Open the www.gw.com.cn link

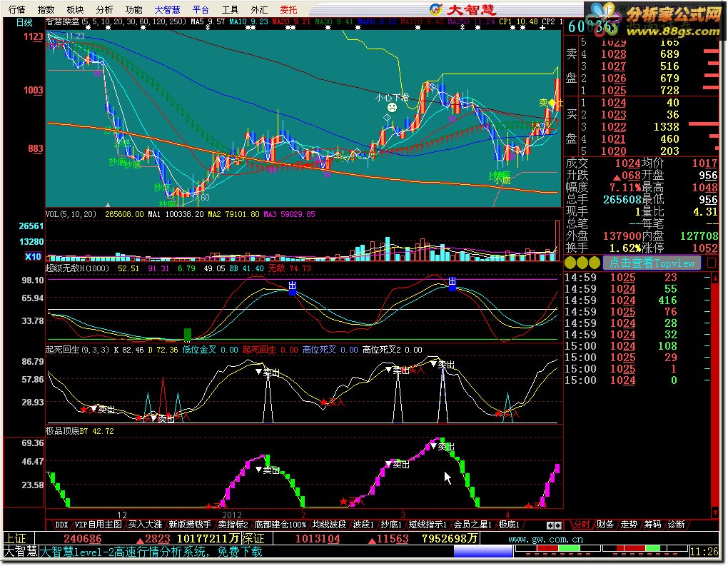point(545,540)
